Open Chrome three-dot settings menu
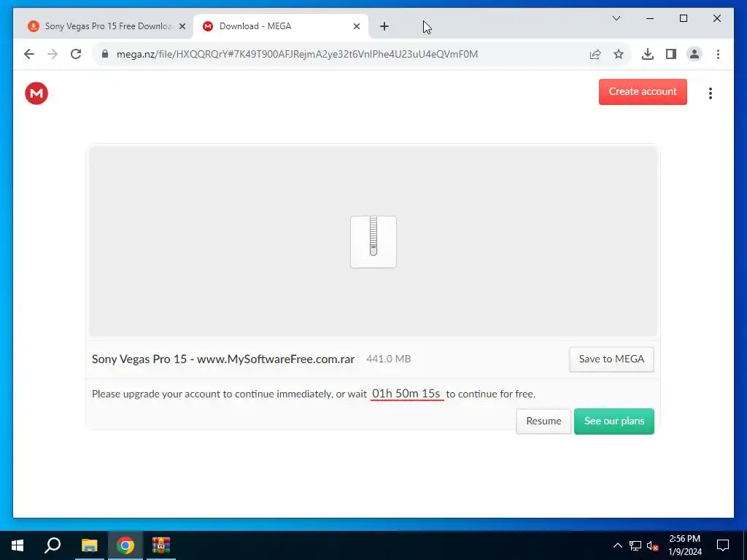 [x=718, y=54]
